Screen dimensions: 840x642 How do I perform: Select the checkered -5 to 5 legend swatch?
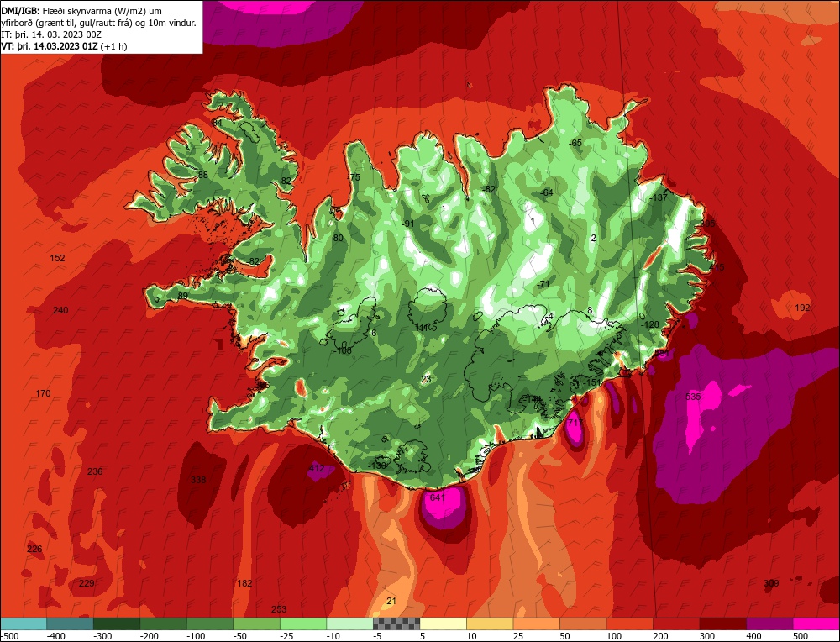tap(396, 624)
